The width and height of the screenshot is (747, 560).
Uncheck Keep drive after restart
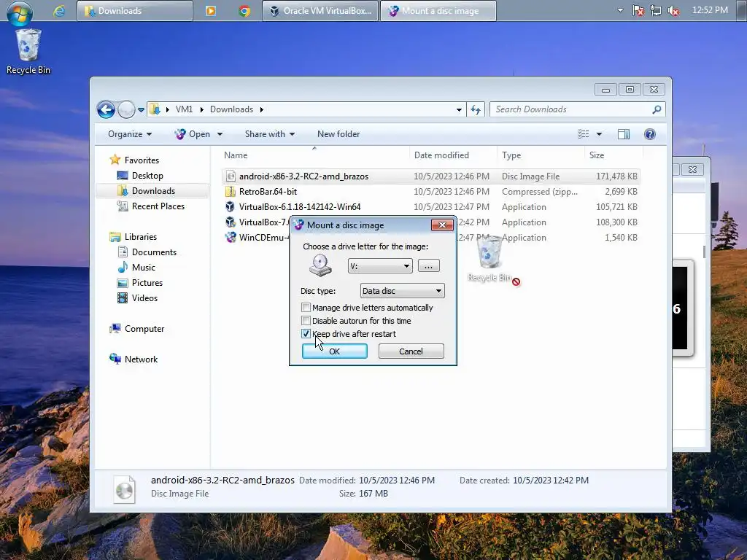coord(306,334)
